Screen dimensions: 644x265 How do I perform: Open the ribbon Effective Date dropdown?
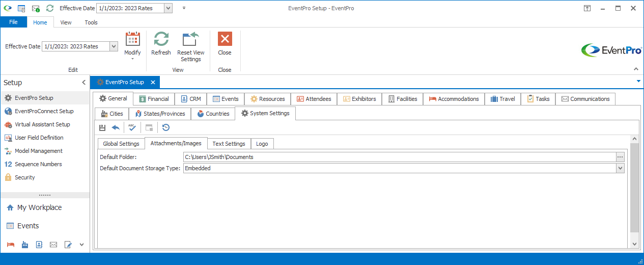pos(114,46)
